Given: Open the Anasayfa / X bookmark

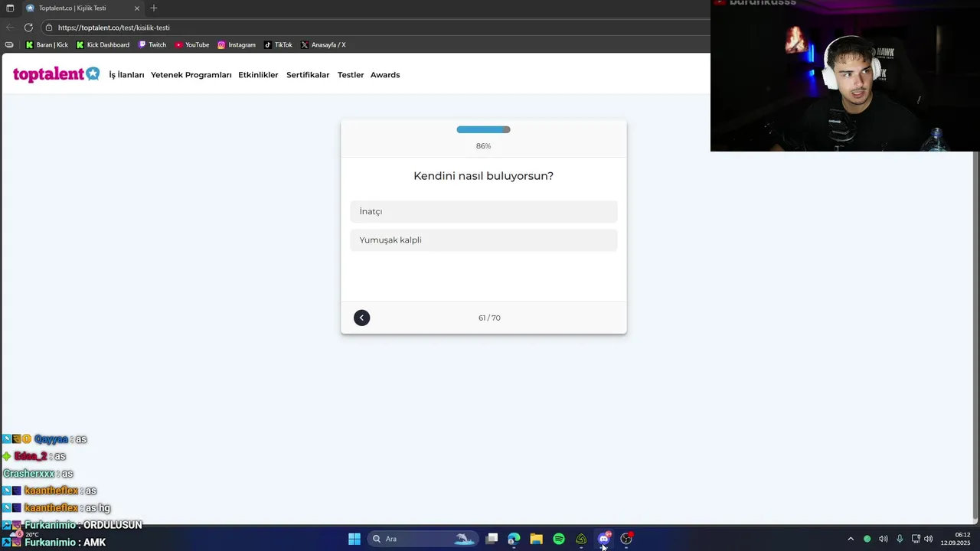Looking at the screenshot, I should [x=323, y=45].
